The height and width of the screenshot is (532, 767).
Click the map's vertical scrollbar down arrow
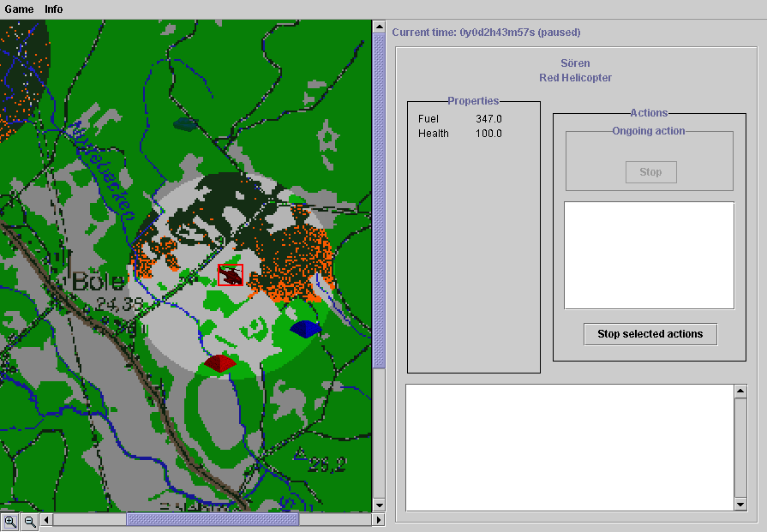click(378, 505)
